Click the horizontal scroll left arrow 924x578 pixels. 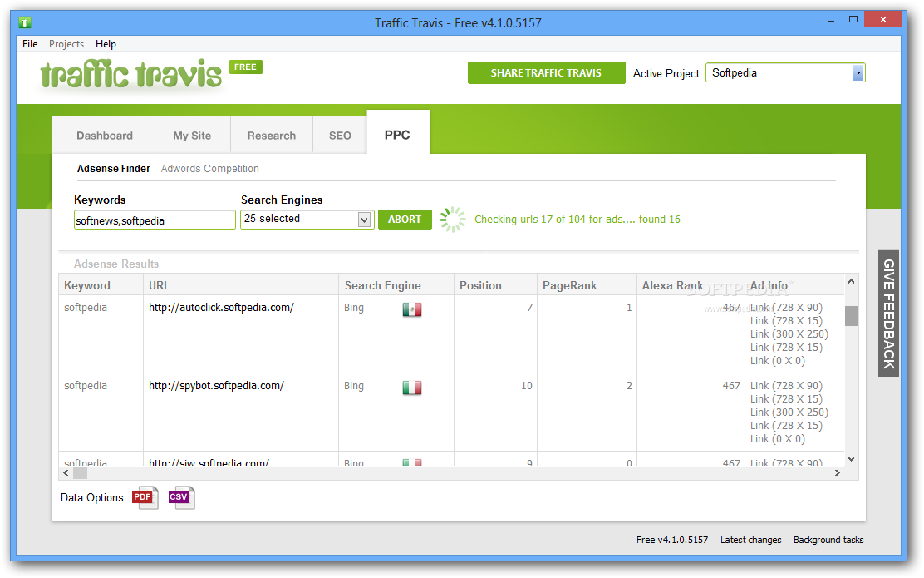coord(66,473)
